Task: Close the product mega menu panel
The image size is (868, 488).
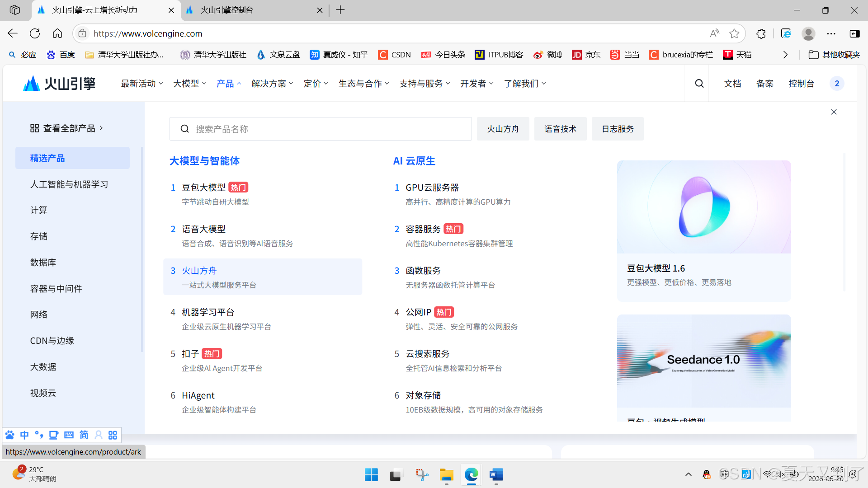Action: coord(834,112)
